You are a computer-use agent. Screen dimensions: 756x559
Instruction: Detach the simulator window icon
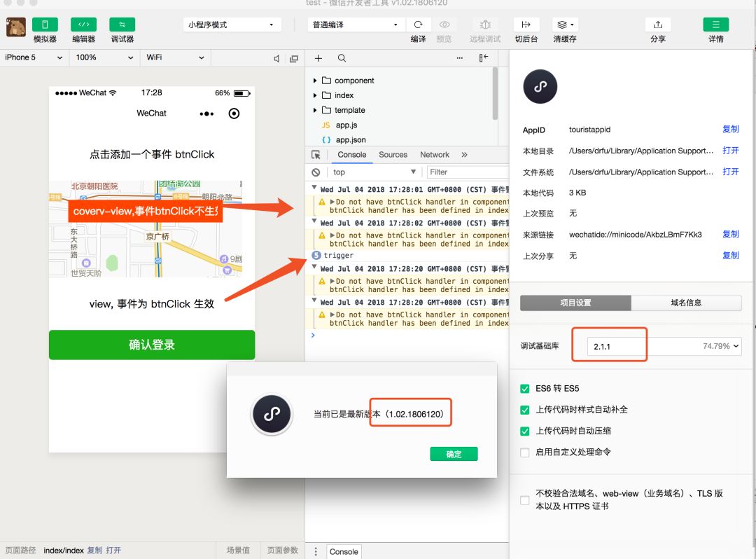(x=293, y=58)
